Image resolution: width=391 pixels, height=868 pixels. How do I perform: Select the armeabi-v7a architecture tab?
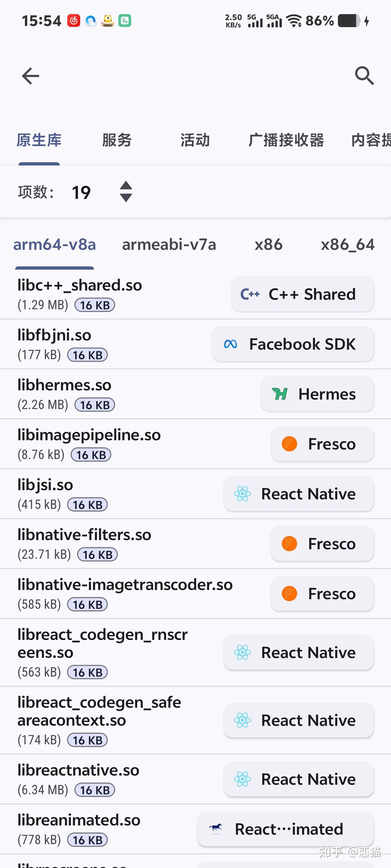(169, 245)
